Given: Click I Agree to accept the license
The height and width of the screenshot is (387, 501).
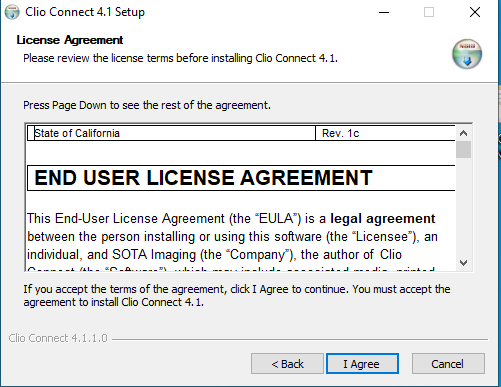Looking at the screenshot, I should click(362, 364).
